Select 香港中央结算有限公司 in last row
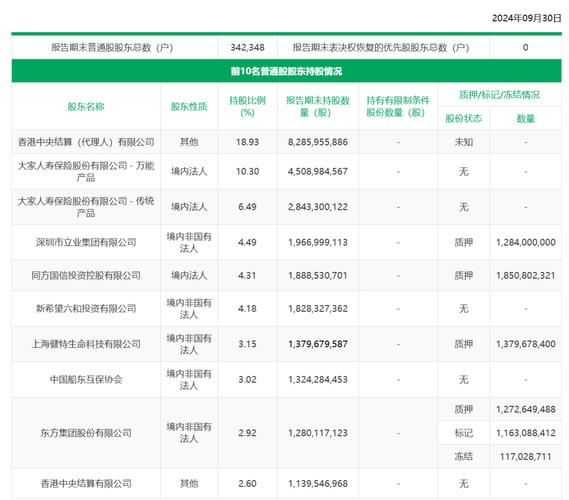The height and width of the screenshot is (500, 569). point(86,483)
